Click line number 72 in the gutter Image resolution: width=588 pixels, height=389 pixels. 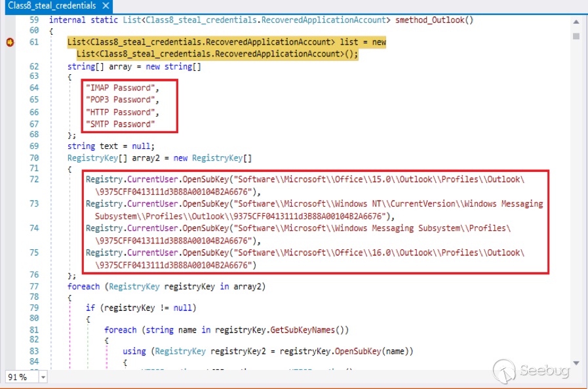(x=34, y=179)
